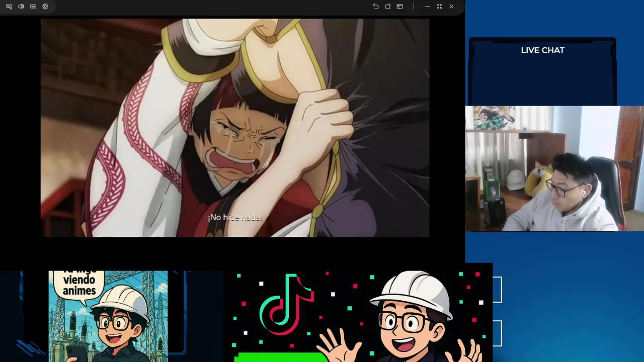644x362 pixels.
Task: Go to home using the house icon
Action: [387, 7]
